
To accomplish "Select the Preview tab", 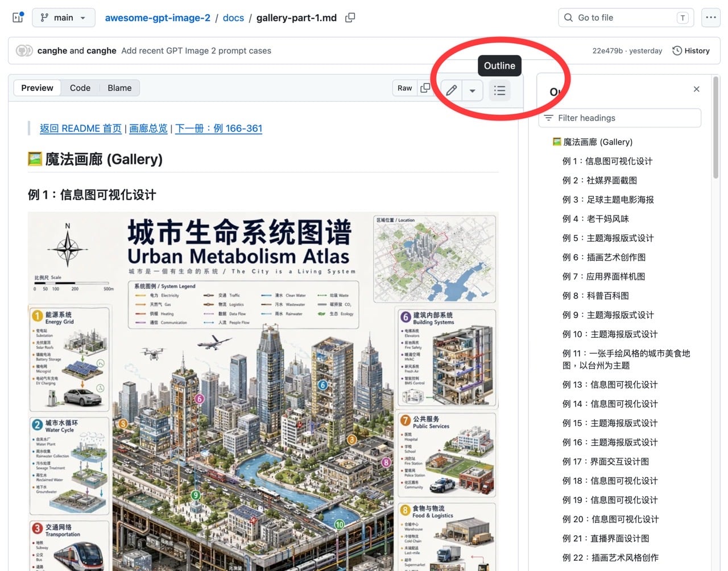I will [37, 88].
